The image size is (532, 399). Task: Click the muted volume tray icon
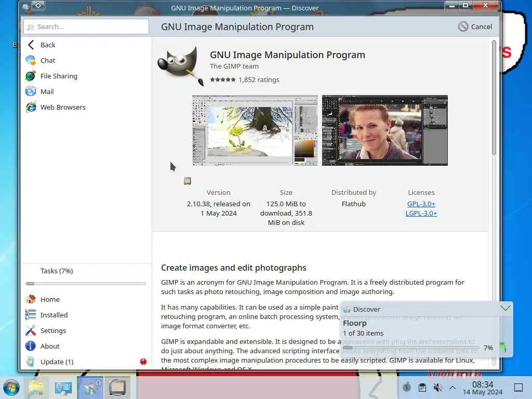pyautogui.click(x=437, y=388)
